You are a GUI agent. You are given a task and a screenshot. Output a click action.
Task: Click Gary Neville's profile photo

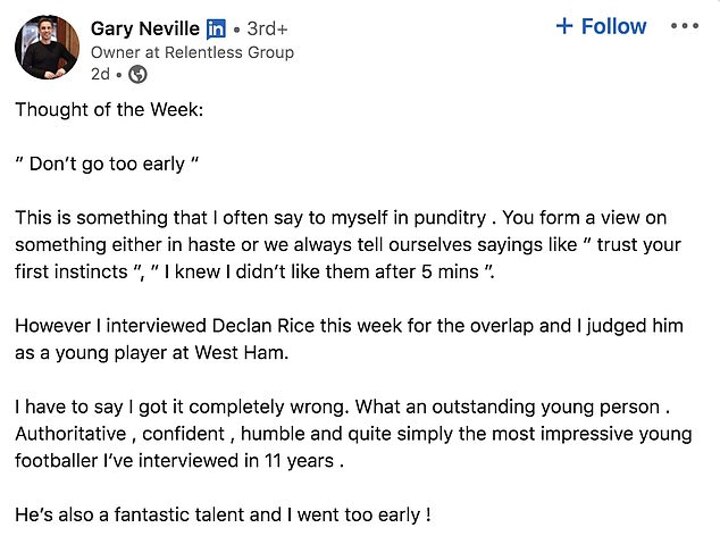click(x=46, y=46)
